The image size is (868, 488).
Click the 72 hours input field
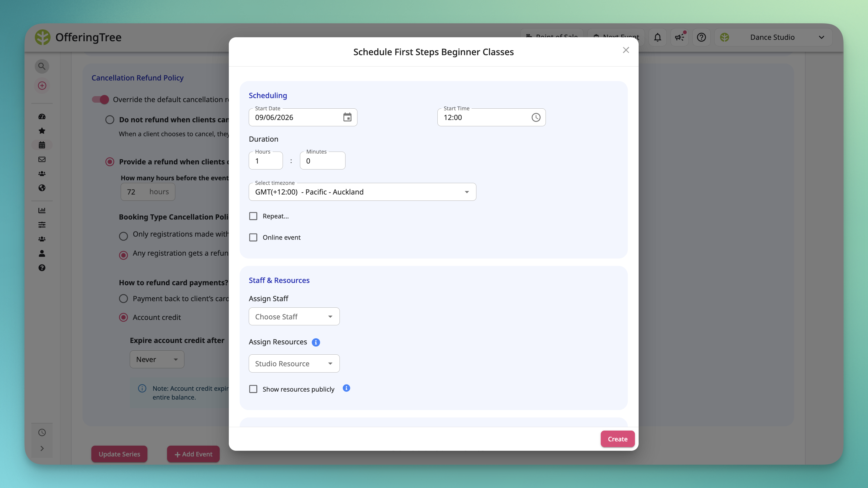pyautogui.click(x=148, y=192)
